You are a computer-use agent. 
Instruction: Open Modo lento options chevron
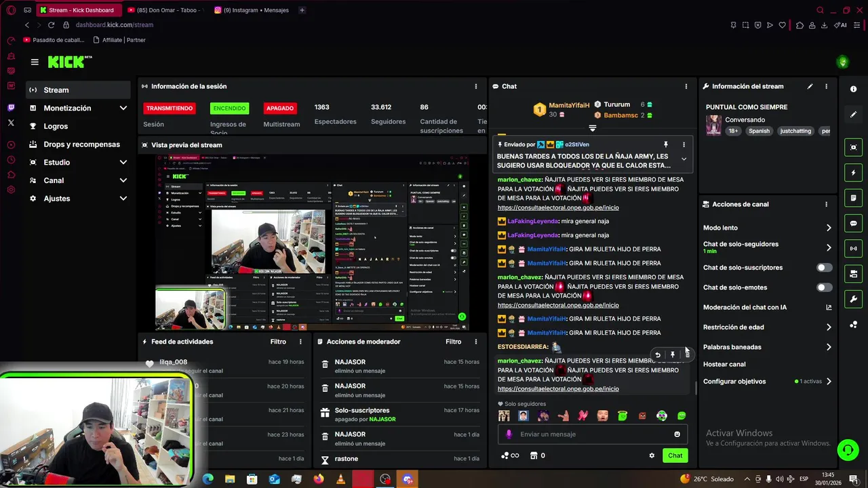coord(828,228)
